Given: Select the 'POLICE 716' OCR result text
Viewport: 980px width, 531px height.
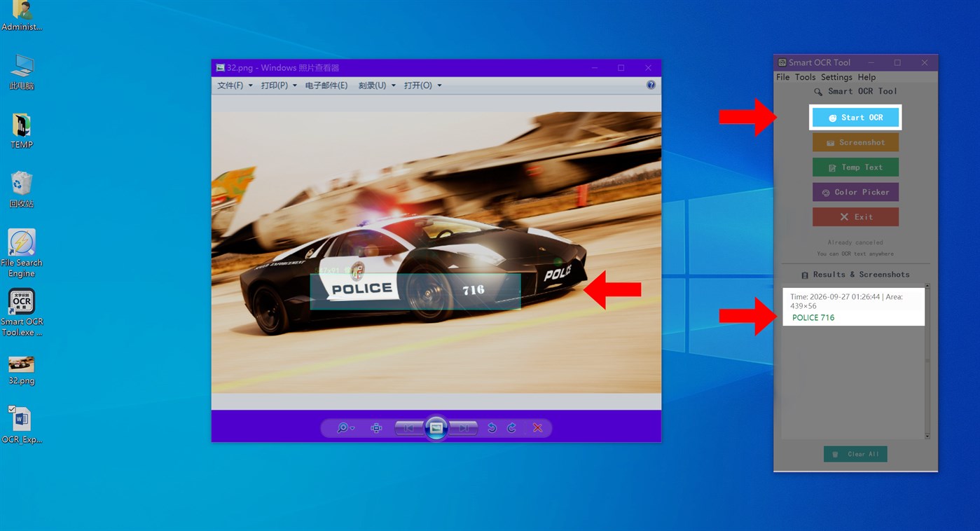Looking at the screenshot, I should (813, 317).
